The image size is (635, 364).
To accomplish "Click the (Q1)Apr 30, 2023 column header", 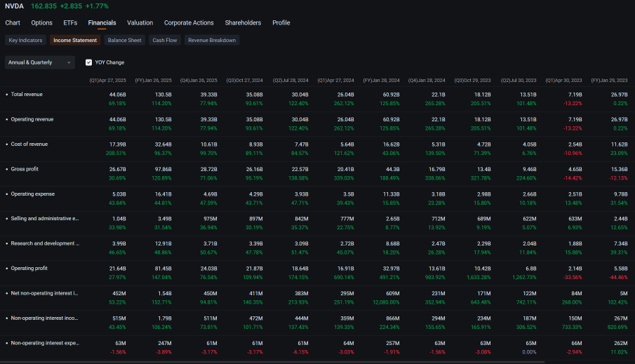I will coord(563,81).
